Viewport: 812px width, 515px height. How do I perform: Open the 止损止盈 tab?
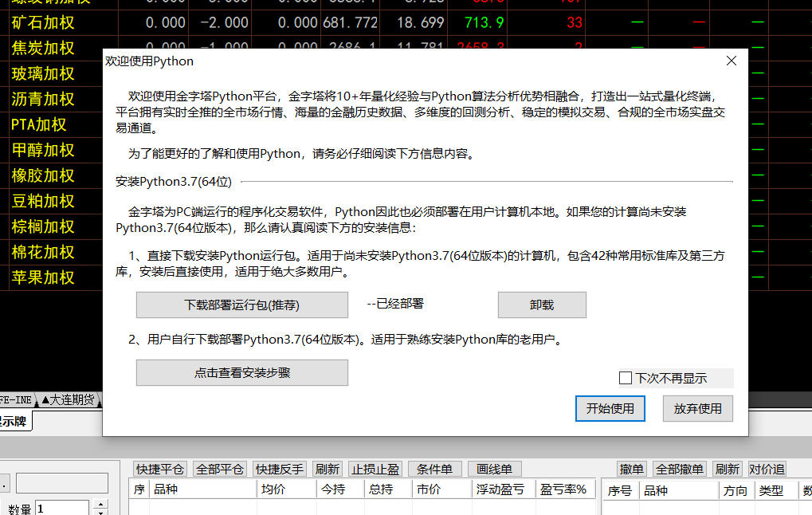pos(375,469)
